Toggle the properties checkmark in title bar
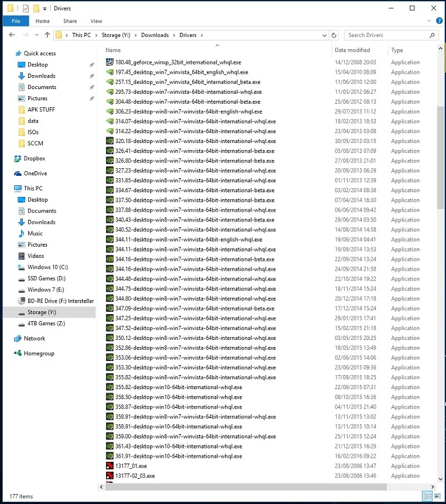This screenshot has width=446, height=504. pos(26,8)
